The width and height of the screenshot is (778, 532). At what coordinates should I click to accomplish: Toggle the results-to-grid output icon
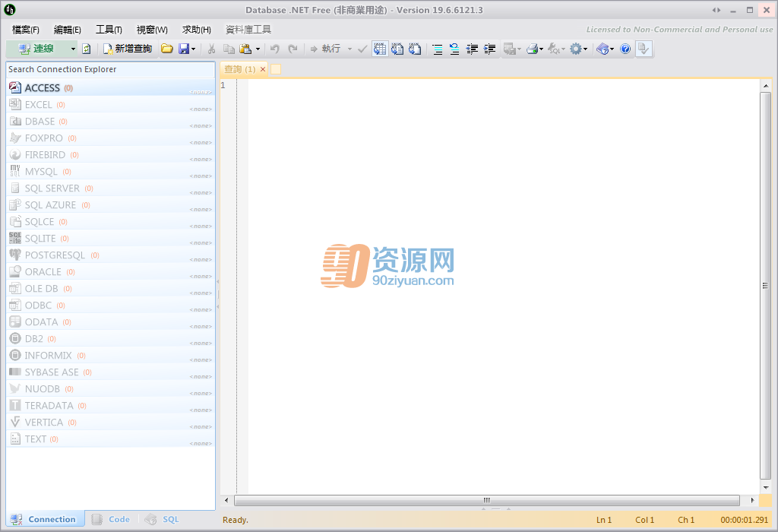pyautogui.click(x=380, y=49)
